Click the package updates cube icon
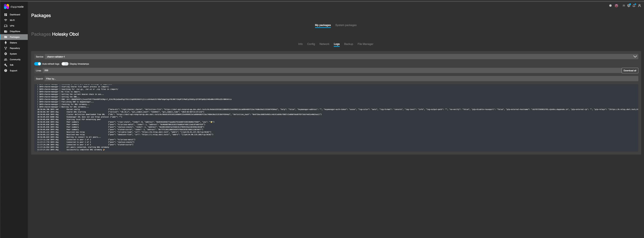 (629, 5)
